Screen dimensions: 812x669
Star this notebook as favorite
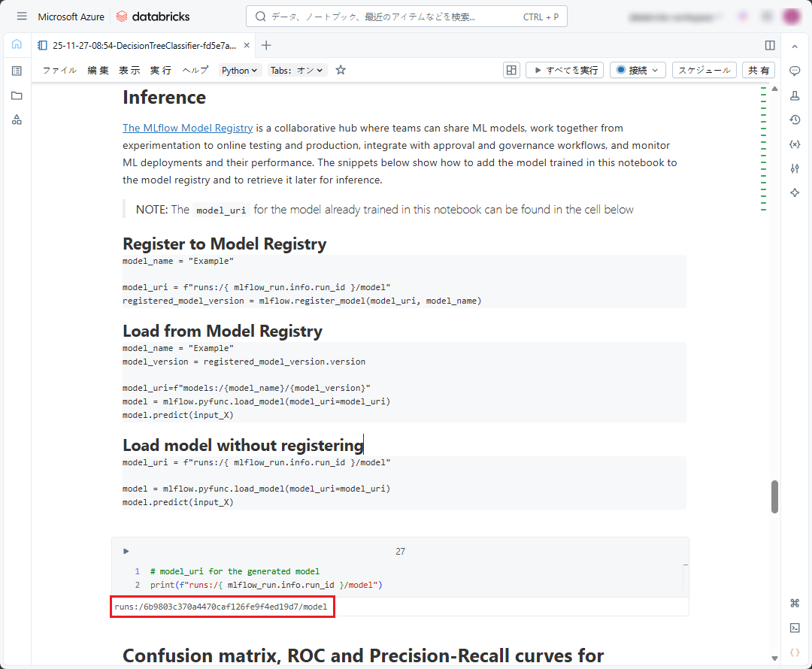tap(341, 70)
